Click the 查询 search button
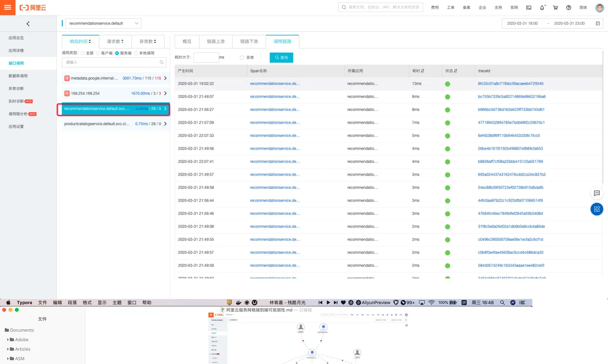 click(x=281, y=57)
